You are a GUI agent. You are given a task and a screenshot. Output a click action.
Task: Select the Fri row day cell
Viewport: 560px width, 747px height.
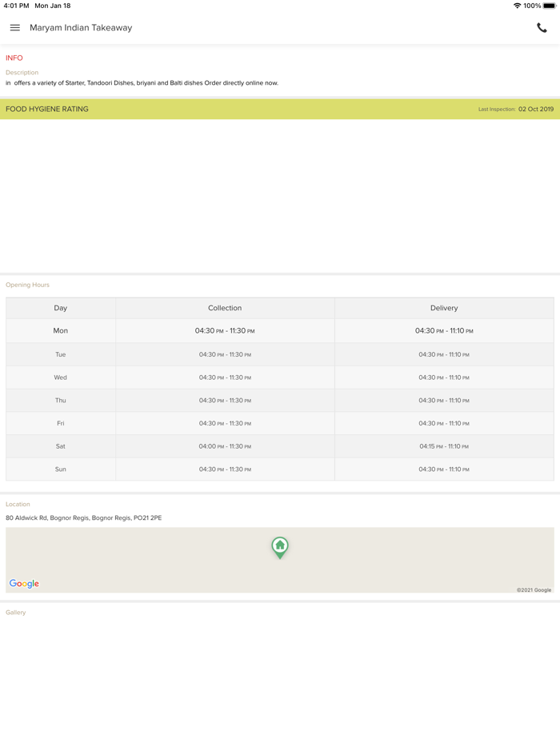click(x=61, y=423)
